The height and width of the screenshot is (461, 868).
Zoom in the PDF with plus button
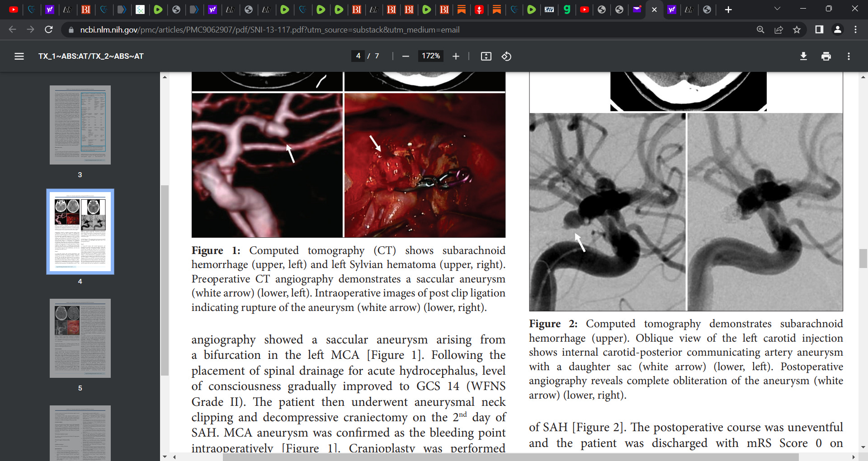point(456,56)
